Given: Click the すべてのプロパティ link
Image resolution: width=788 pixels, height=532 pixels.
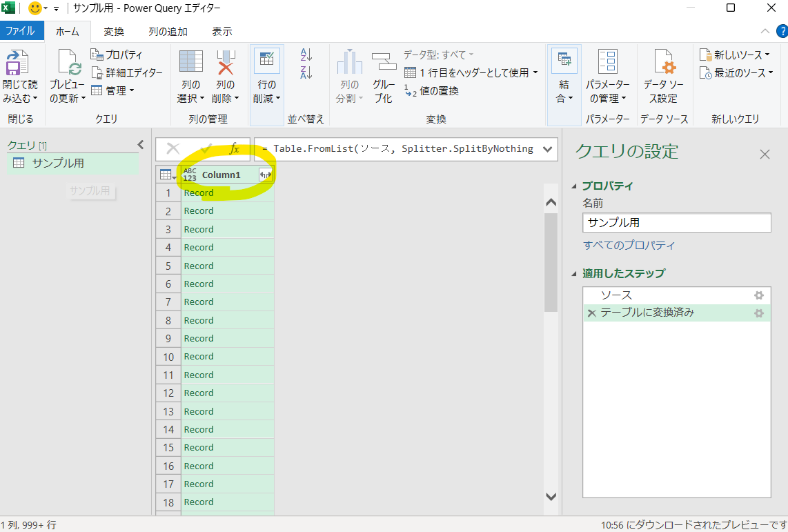Looking at the screenshot, I should click(x=629, y=246).
